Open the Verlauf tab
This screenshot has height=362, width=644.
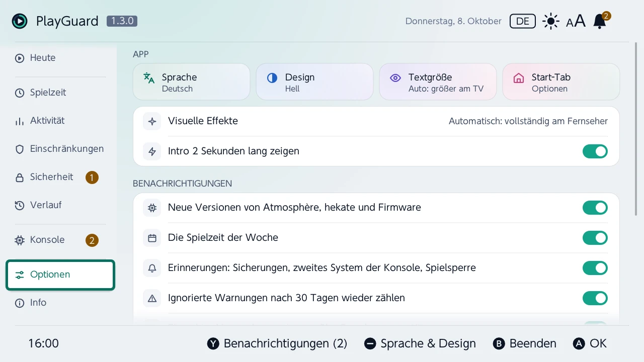pos(60,205)
